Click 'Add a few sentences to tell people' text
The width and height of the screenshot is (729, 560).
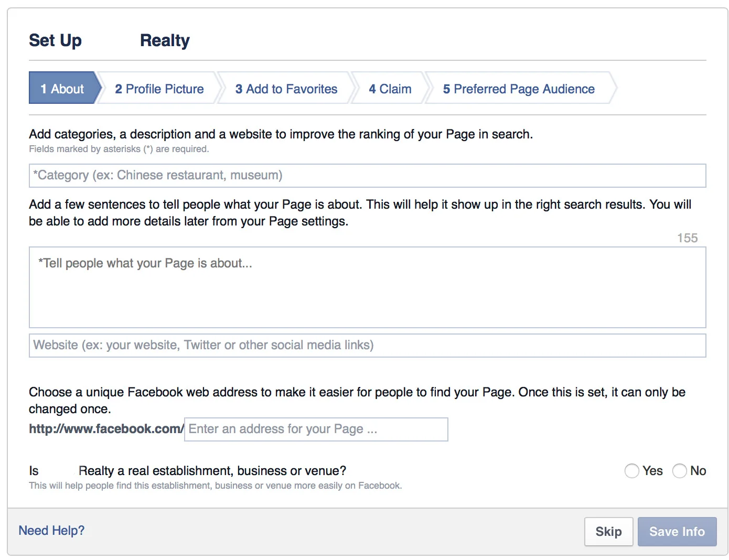pos(360,212)
